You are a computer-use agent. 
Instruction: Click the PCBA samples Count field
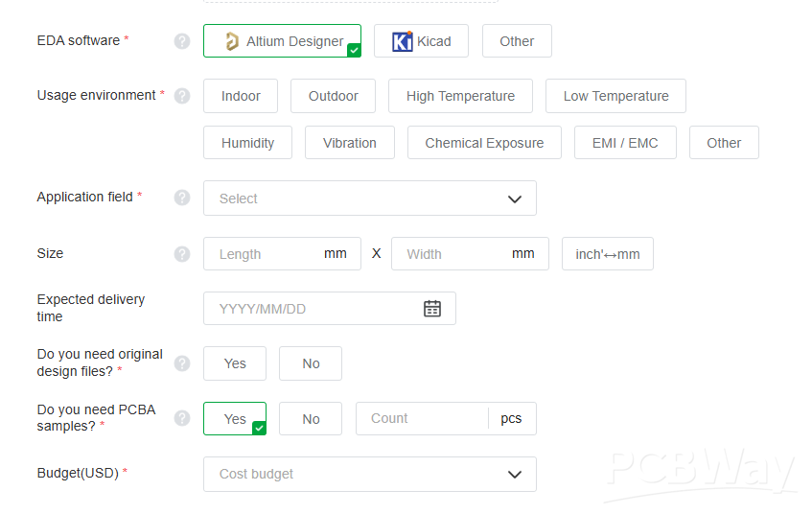[x=422, y=419]
